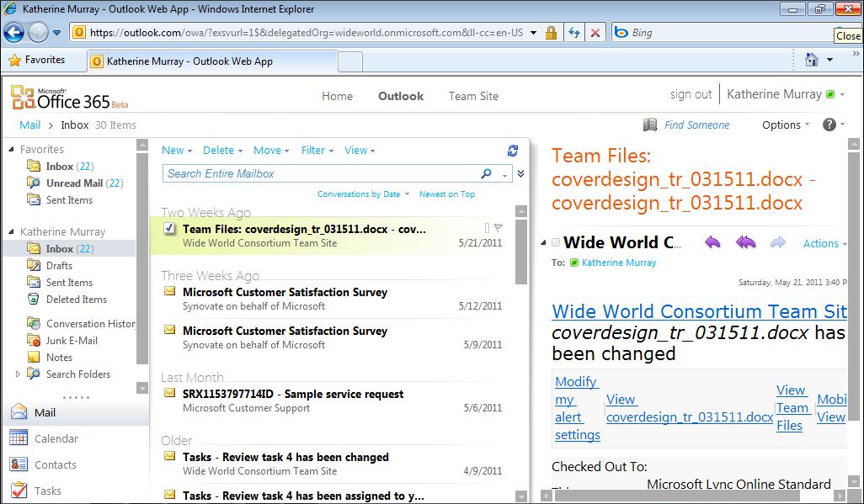Refresh the mailbox with the blue refresh icon
This screenshot has height=504, width=864.
coord(513,151)
